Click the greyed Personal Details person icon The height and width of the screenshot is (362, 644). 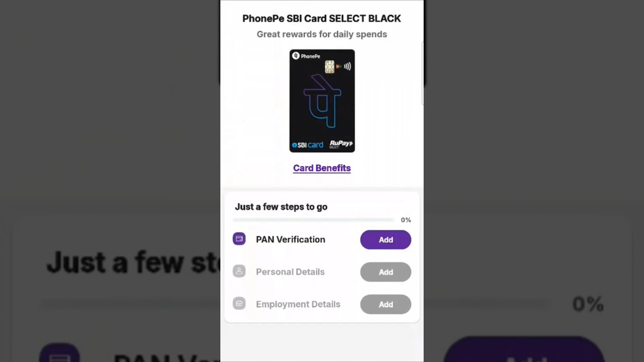239,271
